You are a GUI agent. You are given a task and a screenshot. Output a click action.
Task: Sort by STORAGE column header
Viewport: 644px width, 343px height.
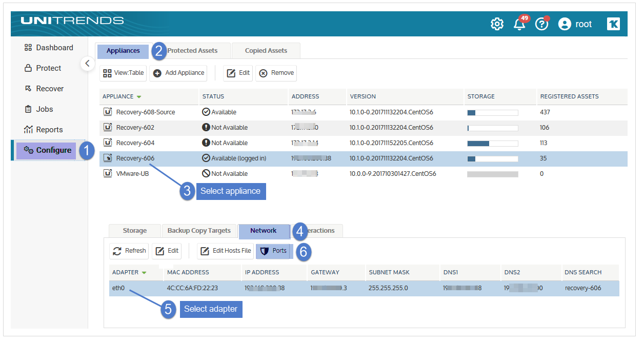[x=481, y=96]
